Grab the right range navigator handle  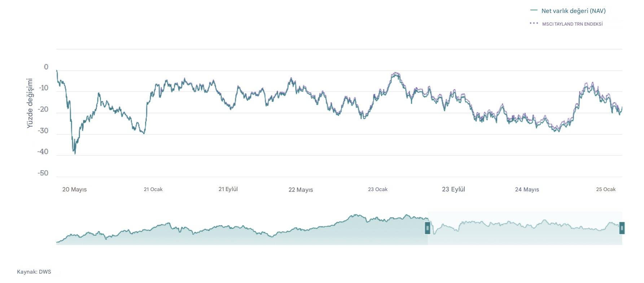click(622, 228)
